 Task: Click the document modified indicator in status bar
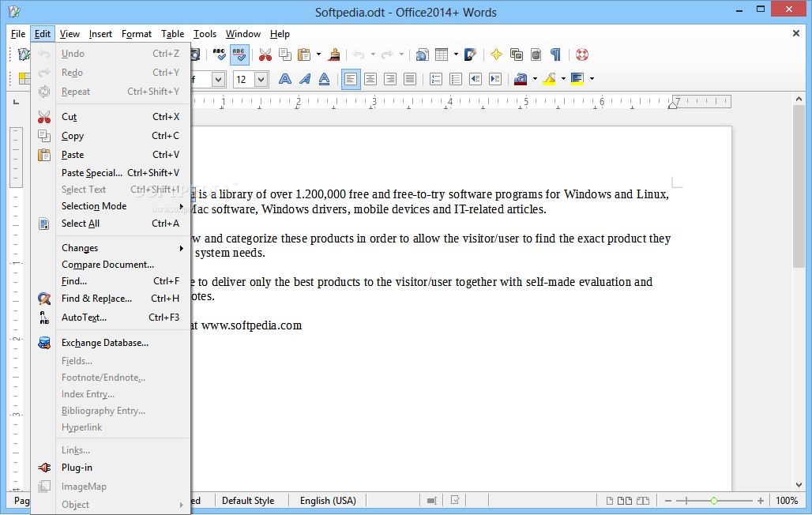click(455, 501)
